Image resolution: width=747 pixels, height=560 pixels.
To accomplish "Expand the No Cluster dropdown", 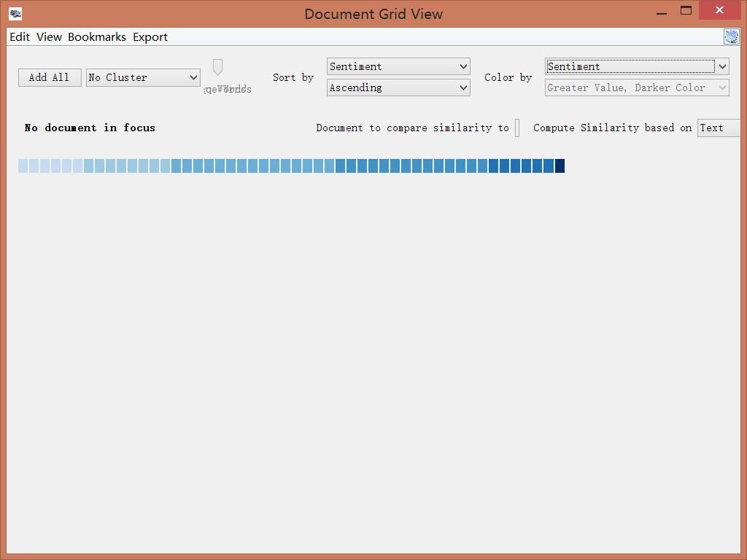I will tap(143, 77).
